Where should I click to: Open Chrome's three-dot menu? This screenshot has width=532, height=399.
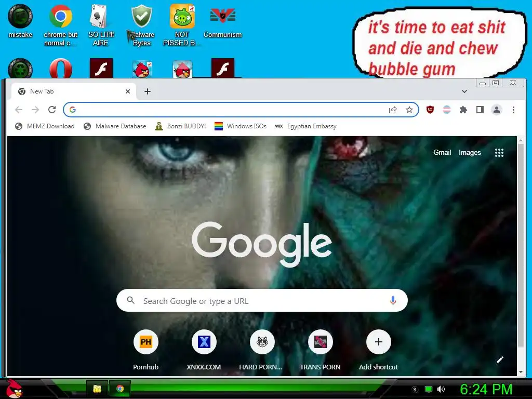(513, 110)
